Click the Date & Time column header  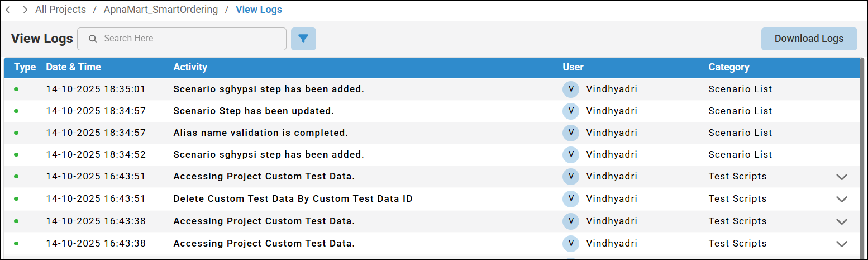pyautogui.click(x=73, y=67)
